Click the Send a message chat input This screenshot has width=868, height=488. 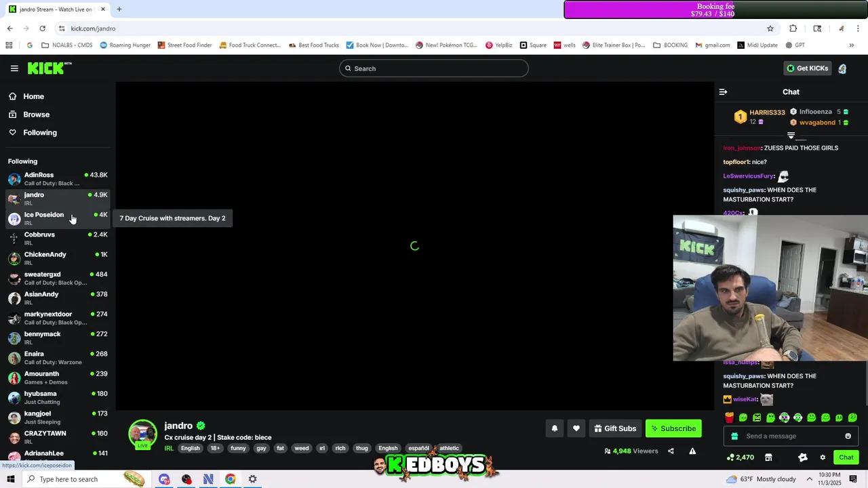(791, 436)
